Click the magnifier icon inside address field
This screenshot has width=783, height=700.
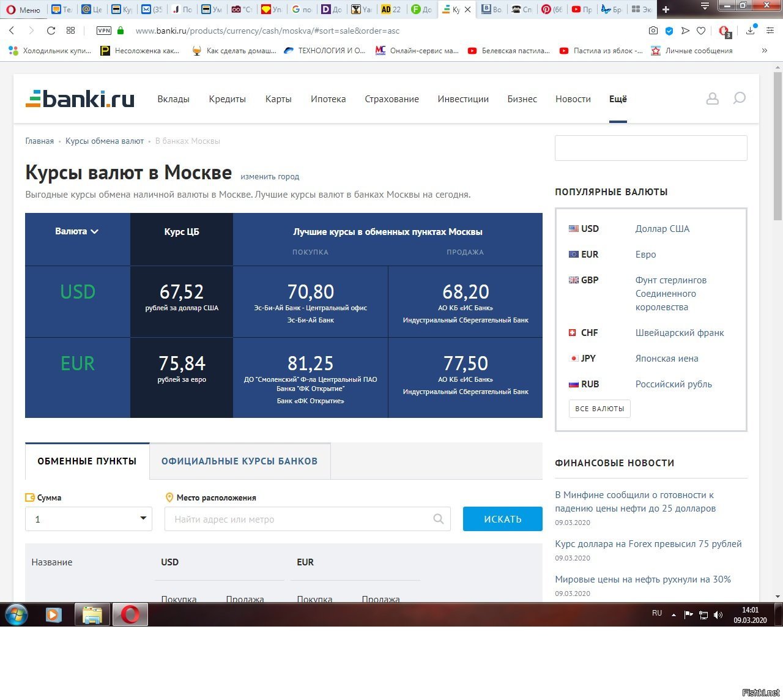pyautogui.click(x=439, y=519)
